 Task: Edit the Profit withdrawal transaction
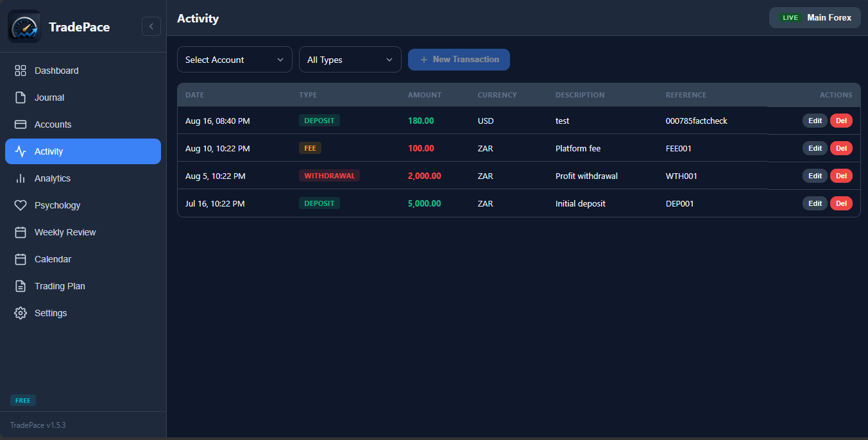click(815, 176)
